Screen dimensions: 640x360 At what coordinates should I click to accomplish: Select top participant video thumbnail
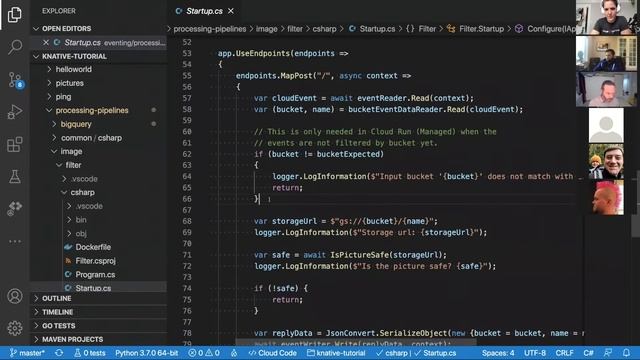pyautogui.click(x=606, y=17)
